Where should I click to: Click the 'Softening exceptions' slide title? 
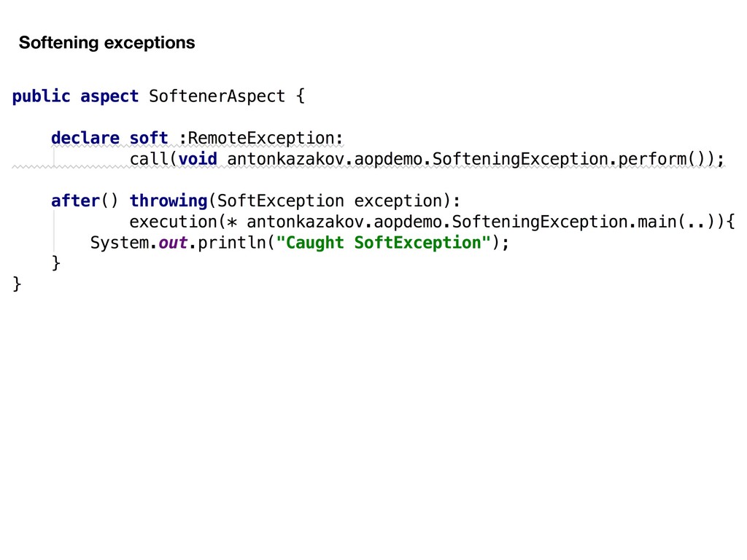pyautogui.click(x=107, y=43)
